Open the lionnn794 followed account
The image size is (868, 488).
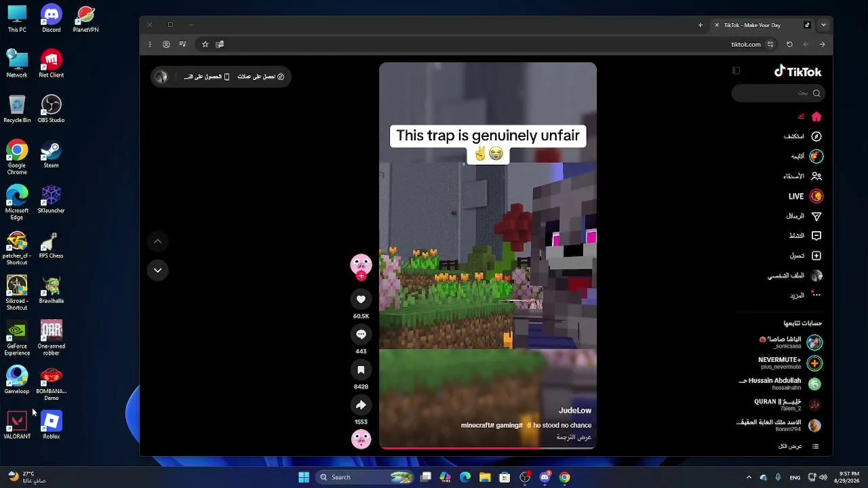pos(779,426)
